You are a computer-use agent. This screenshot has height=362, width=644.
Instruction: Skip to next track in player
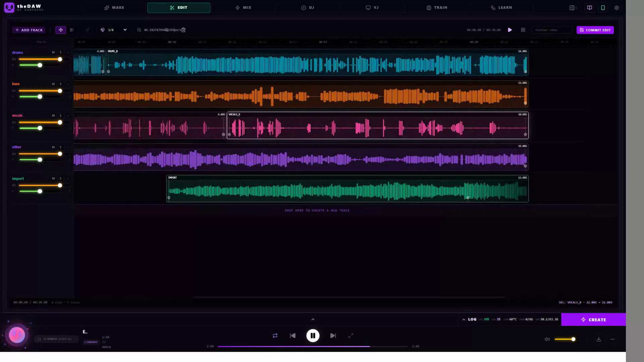click(x=333, y=336)
